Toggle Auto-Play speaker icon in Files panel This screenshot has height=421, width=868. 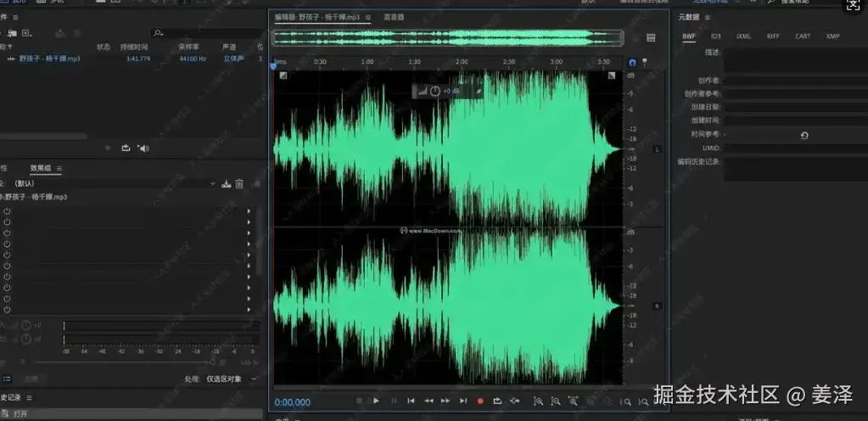coord(144,148)
